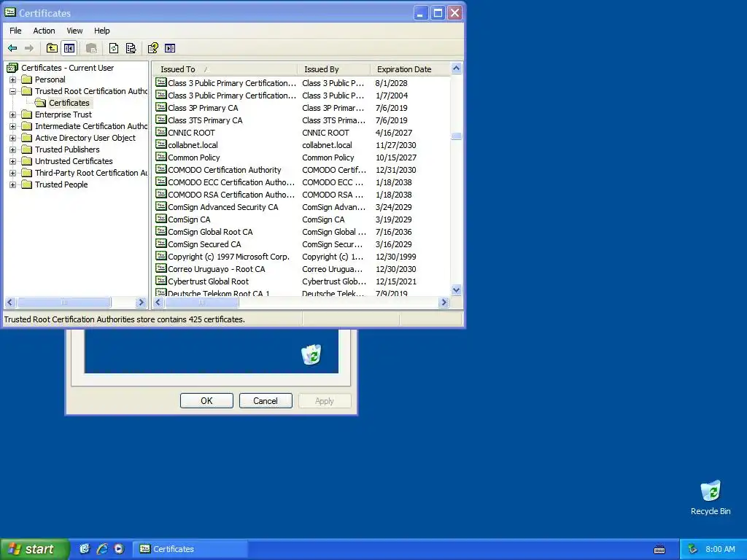Screen dimensions: 747x560
Task: Click the Back arrow toolbar icon
Action: [12, 48]
